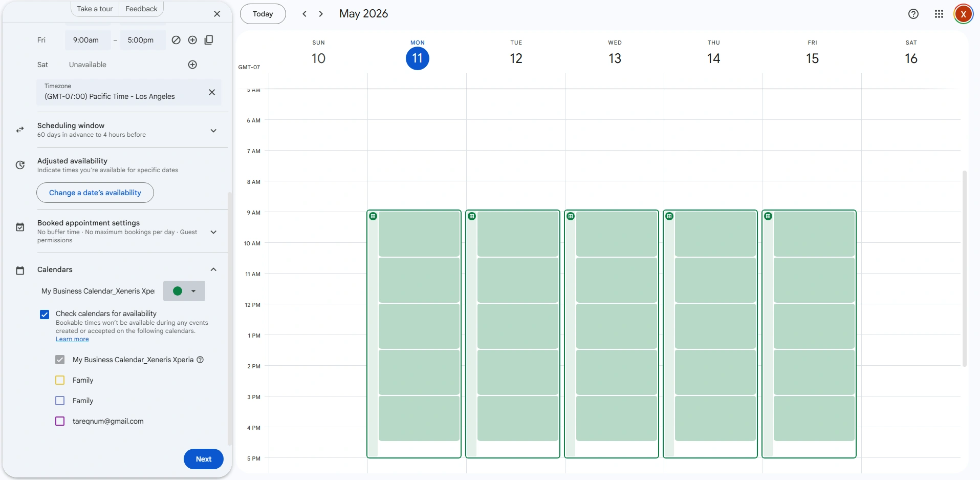
Task: Click the Calendars section calendar icon
Action: (20, 270)
